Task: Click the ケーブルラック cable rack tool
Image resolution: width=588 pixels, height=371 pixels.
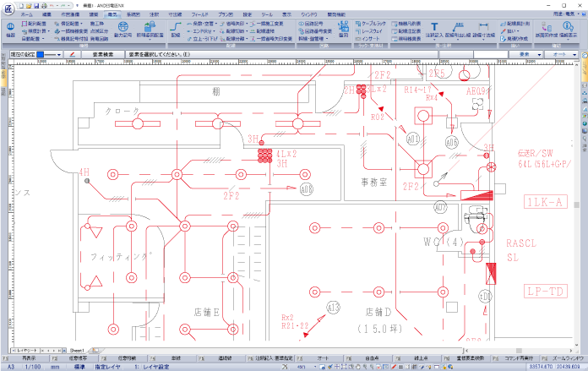Action: (x=371, y=24)
